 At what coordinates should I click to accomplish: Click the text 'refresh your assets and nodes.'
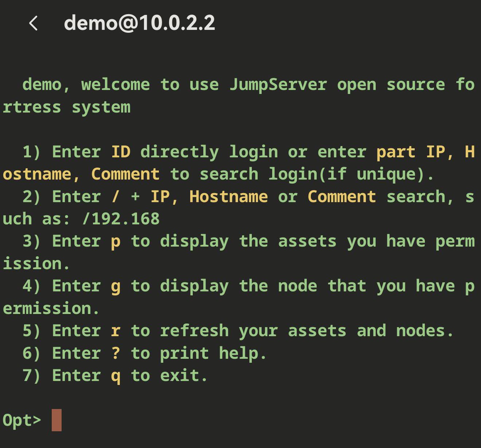point(307,331)
